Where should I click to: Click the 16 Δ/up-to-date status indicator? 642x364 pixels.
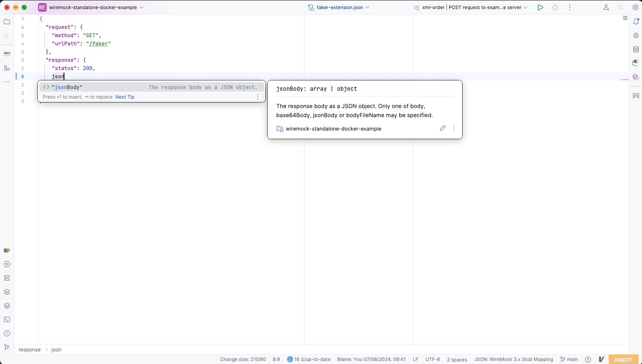coord(309,359)
